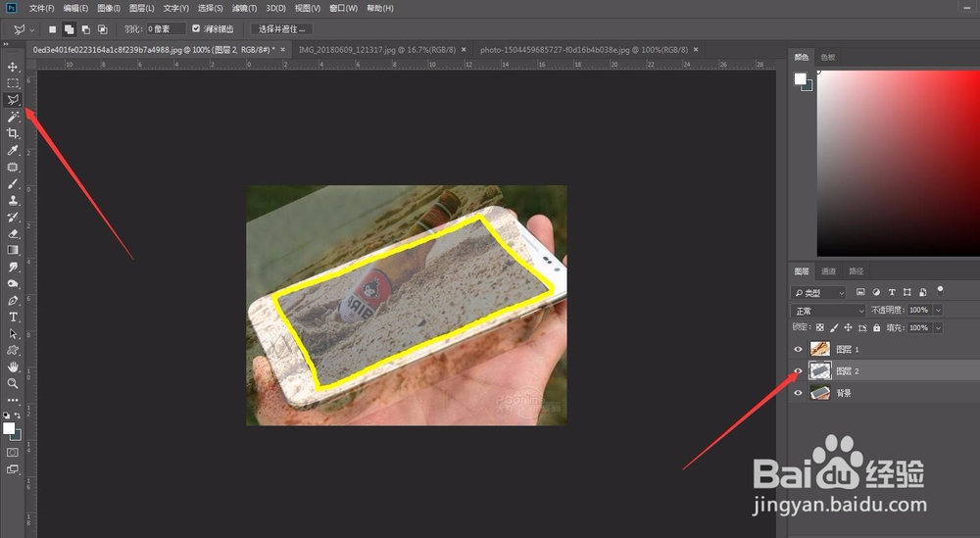Select the Patch healing tool
The image size is (980, 538).
coord(13,167)
